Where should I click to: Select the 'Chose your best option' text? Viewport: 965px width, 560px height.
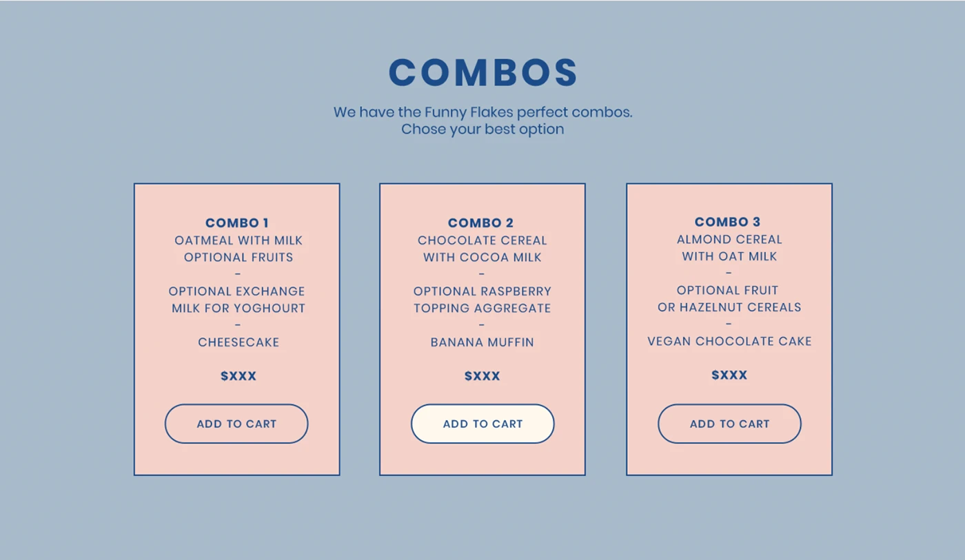pyautogui.click(x=482, y=129)
